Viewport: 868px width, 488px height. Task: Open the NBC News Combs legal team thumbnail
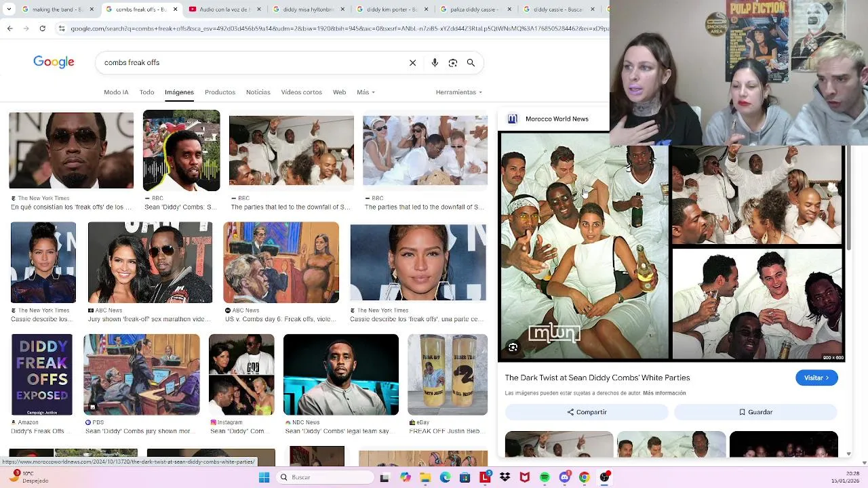click(341, 375)
